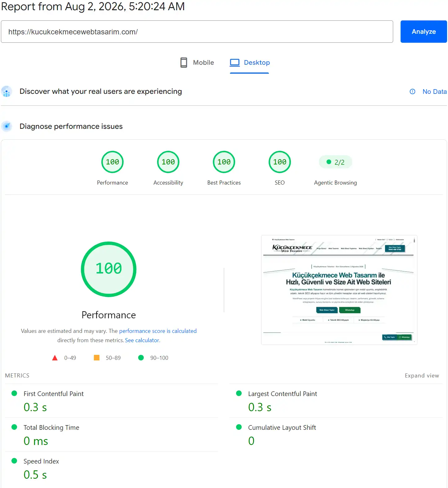448x488 pixels.
Task: Open the No Data link
Action: (434, 92)
